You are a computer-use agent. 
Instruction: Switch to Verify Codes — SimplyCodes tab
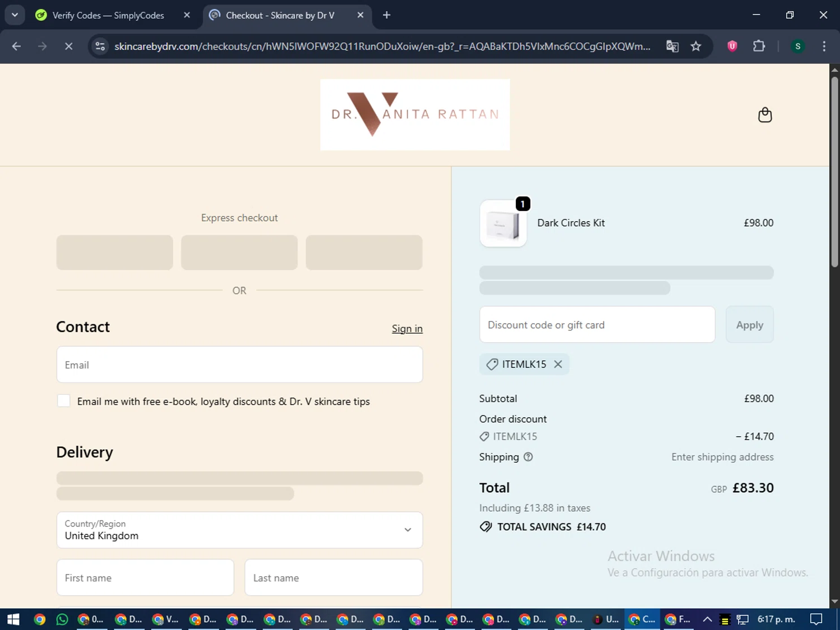[108, 15]
